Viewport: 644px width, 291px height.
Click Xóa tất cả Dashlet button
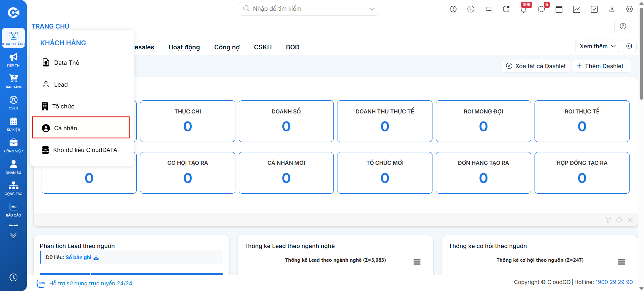pyautogui.click(x=536, y=66)
